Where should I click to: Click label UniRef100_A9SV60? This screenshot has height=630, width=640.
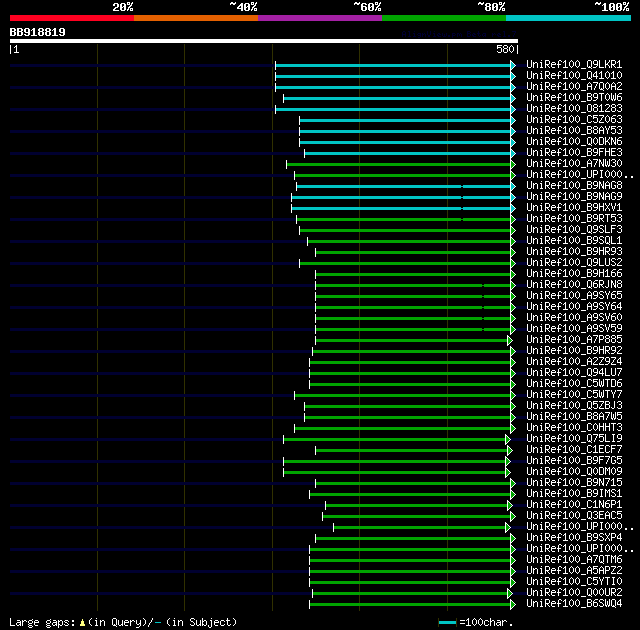[574, 318]
